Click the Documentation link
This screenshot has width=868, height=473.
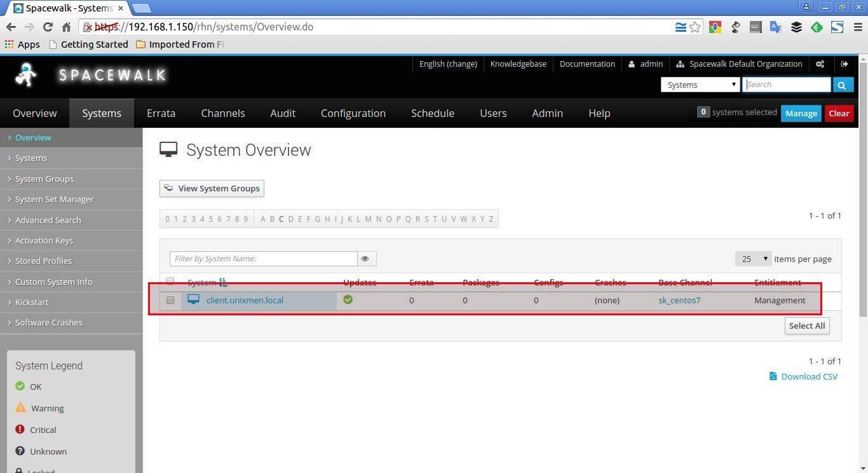587,64
